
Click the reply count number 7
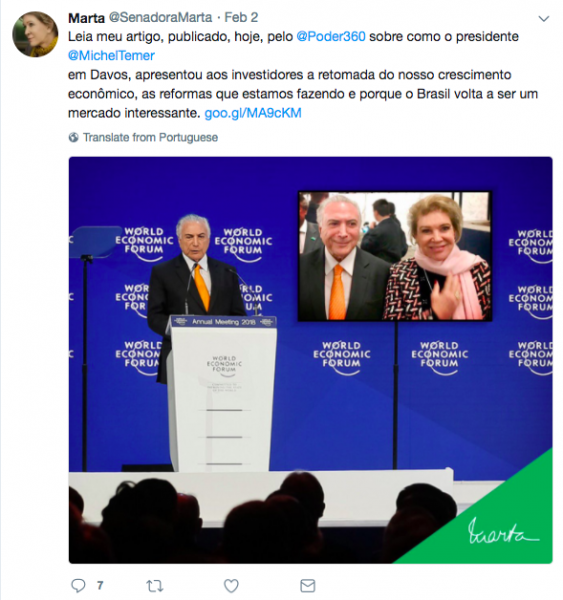pyautogui.click(x=100, y=585)
